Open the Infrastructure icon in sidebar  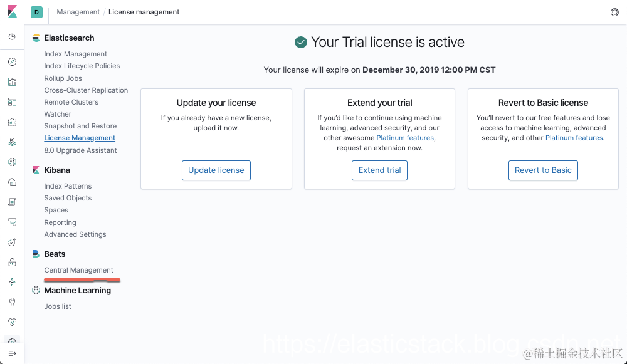13,182
